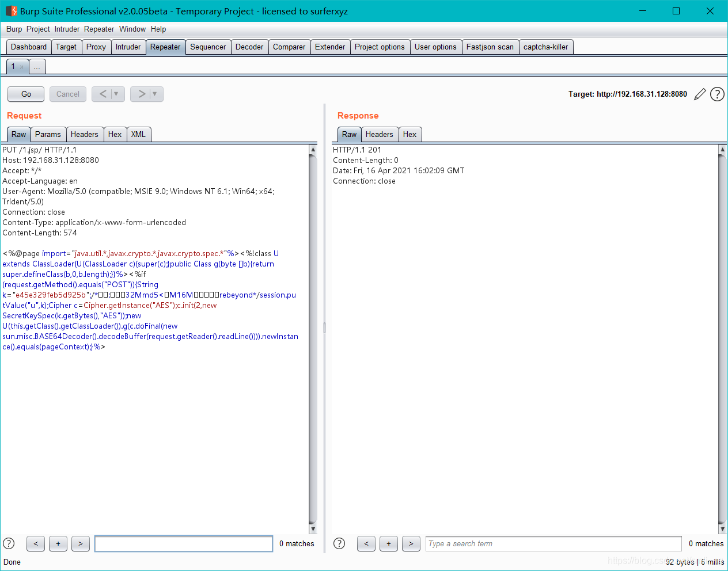
Task: Open Repeater help question mark icon
Action: coord(717,94)
